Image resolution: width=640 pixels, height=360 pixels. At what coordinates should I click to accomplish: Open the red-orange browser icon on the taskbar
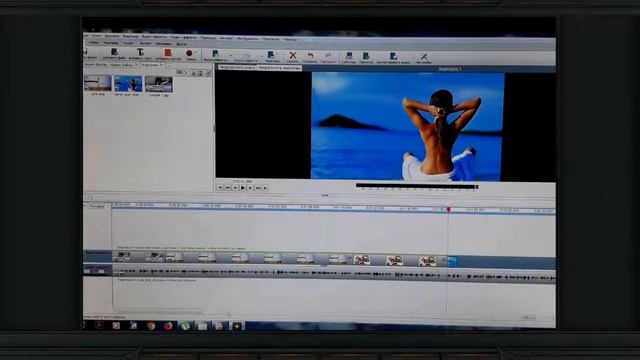(168, 326)
